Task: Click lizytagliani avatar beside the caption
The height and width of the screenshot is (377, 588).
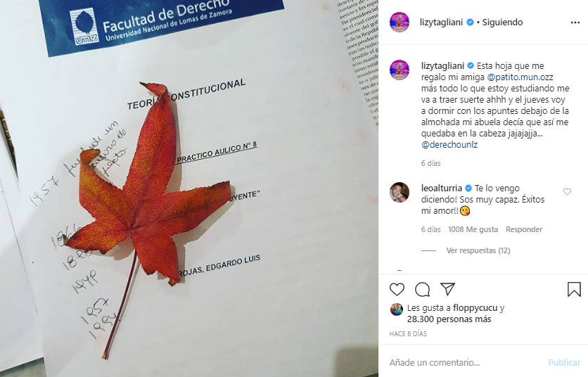Action: tap(400, 70)
